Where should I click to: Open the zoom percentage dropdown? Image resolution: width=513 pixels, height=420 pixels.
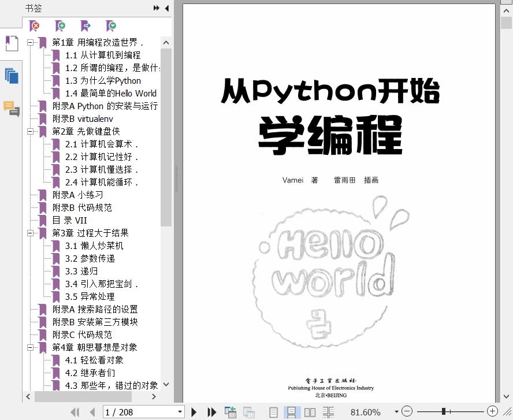click(396, 412)
